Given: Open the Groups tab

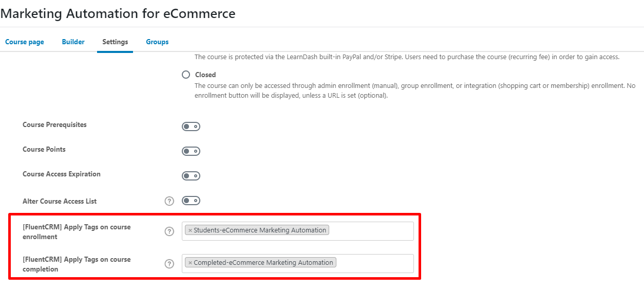Looking at the screenshot, I should [x=157, y=42].
